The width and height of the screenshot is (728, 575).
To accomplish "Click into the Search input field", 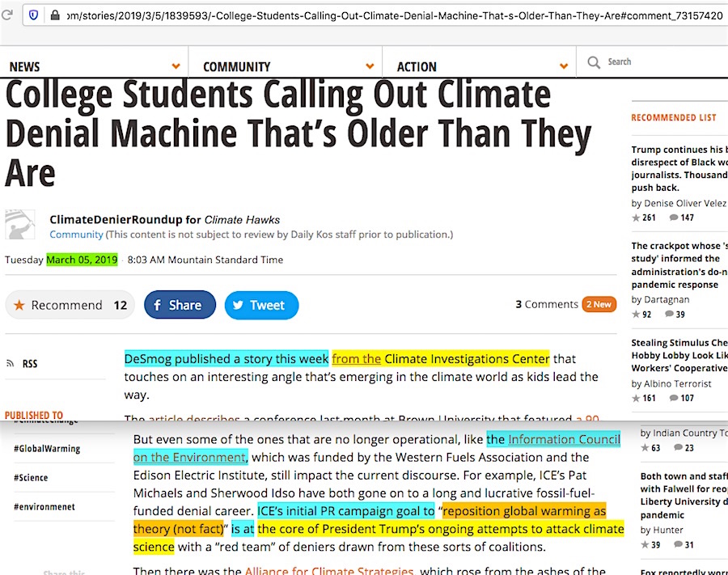I will pos(655,62).
